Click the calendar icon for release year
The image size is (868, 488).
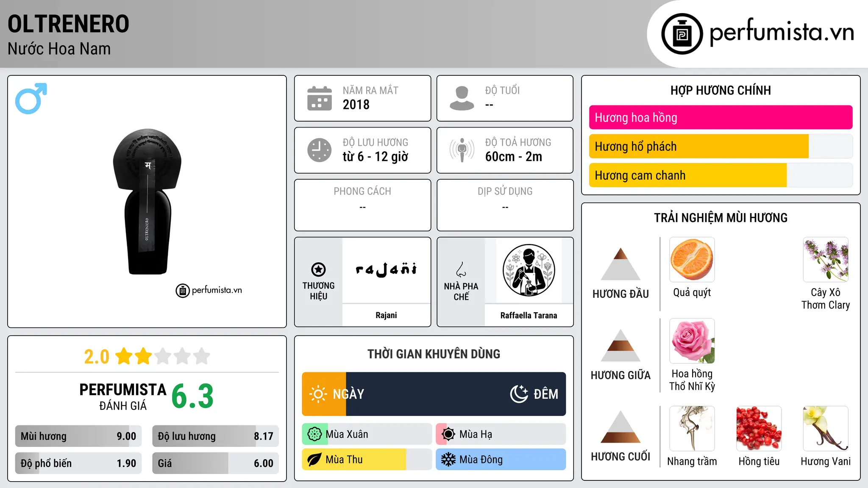click(320, 98)
